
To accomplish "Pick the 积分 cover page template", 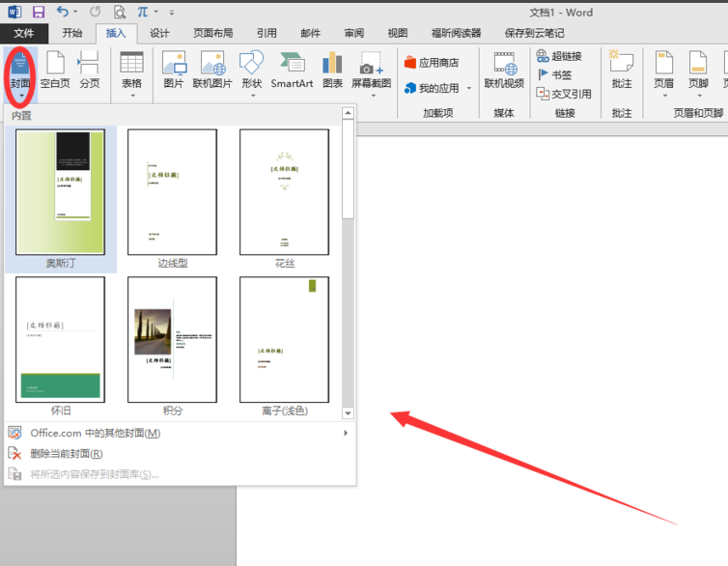I will point(172,340).
